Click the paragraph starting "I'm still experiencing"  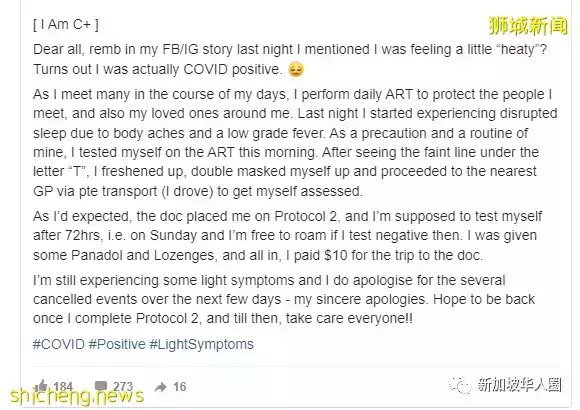284,299
